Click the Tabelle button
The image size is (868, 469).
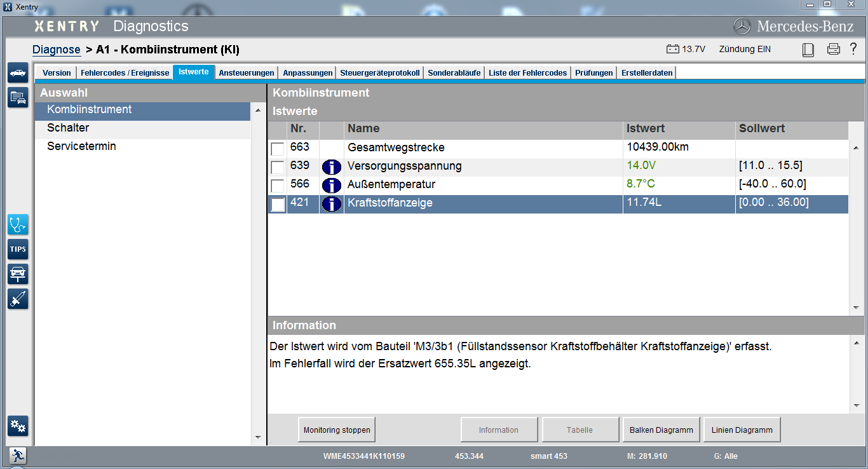click(580, 430)
